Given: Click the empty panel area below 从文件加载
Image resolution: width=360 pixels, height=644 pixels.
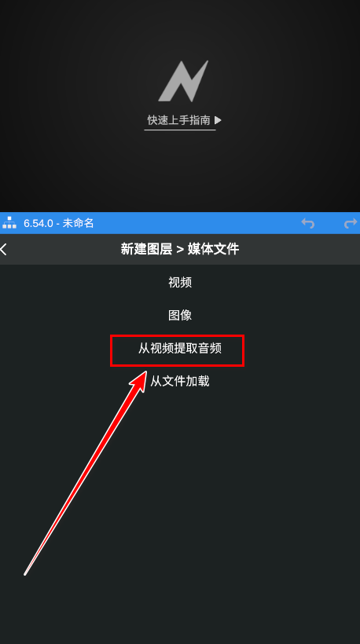Looking at the screenshot, I should pos(247,514).
